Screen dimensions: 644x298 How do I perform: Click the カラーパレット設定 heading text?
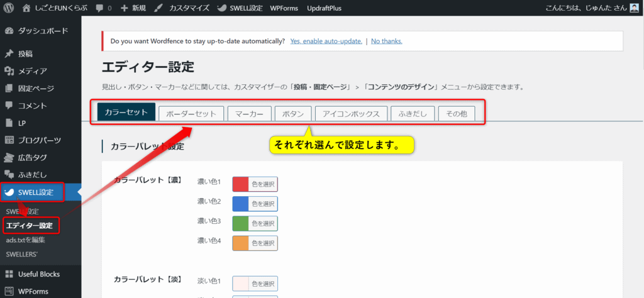(x=147, y=146)
